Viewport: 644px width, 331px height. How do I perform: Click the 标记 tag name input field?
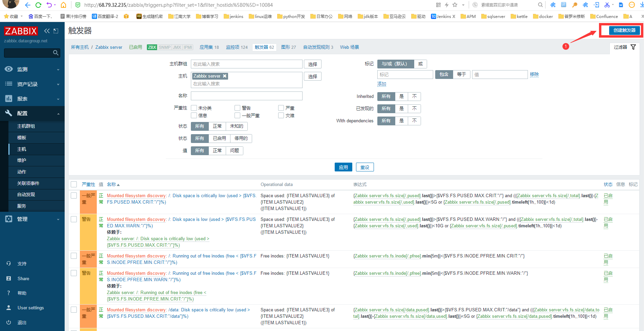point(405,75)
